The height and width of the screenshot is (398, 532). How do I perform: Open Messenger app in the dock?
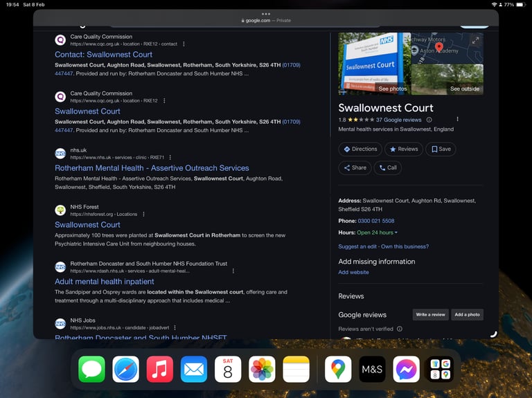coord(406,369)
